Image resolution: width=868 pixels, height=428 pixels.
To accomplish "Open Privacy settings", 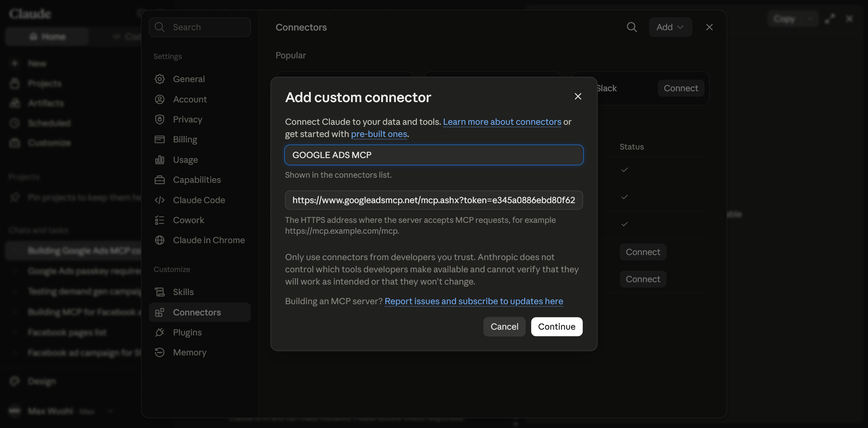I will [200, 119].
